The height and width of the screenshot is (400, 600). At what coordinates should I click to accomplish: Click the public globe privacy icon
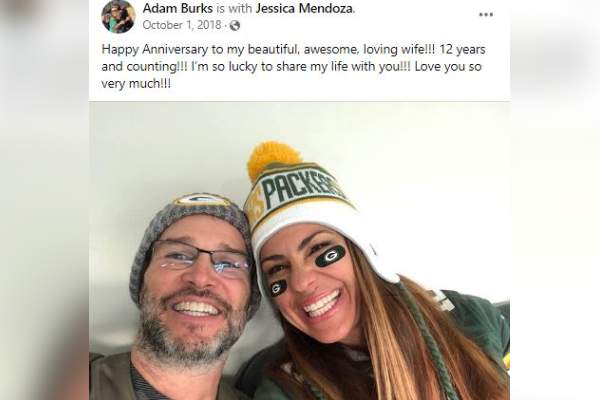(235, 26)
